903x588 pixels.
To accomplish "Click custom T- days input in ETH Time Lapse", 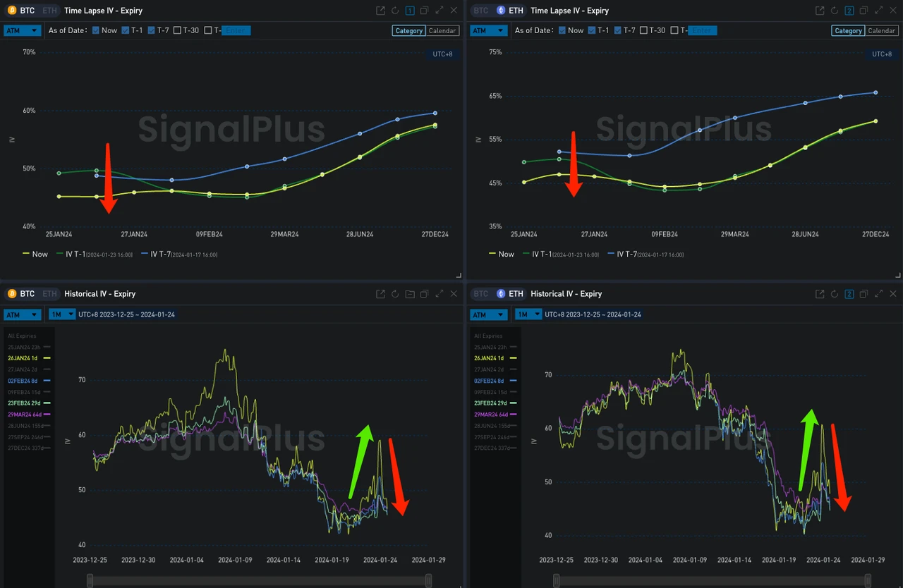I will coord(703,30).
